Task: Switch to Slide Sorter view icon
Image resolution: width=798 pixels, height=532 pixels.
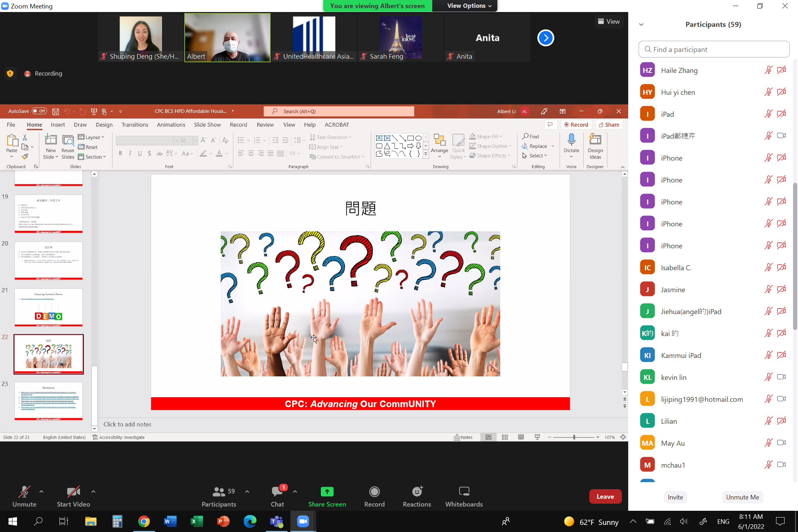Action: pyautogui.click(x=505, y=437)
